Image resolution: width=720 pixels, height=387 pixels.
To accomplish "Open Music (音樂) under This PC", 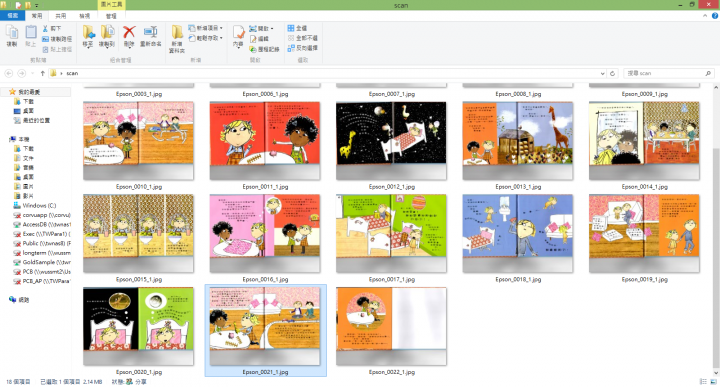I will (24, 168).
